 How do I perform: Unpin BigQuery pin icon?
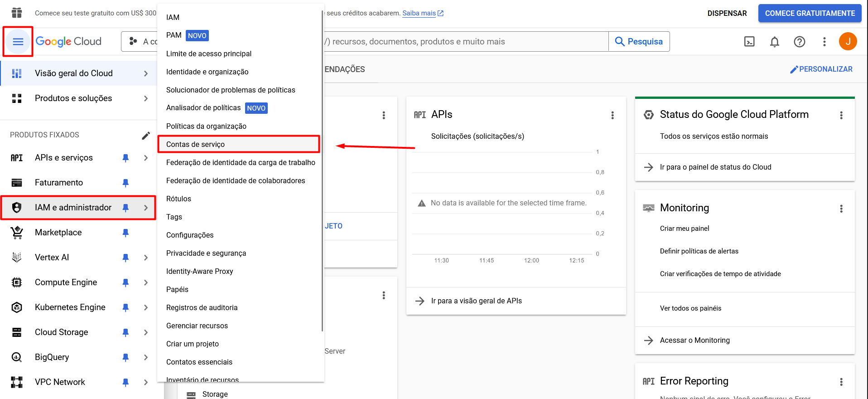click(x=125, y=357)
